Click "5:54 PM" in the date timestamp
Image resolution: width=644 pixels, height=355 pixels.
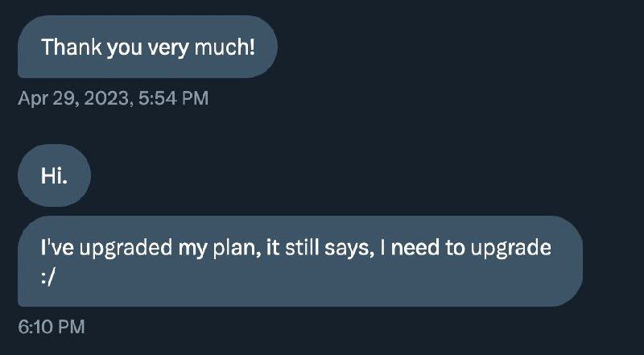point(174,98)
